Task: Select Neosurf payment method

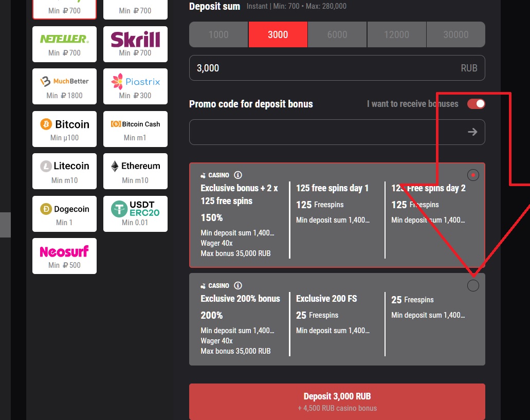Action: [64, 256]
